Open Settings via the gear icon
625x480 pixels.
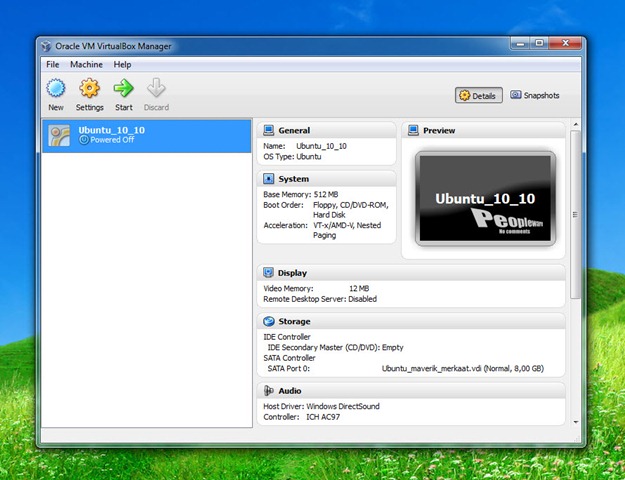click(89, 88)
